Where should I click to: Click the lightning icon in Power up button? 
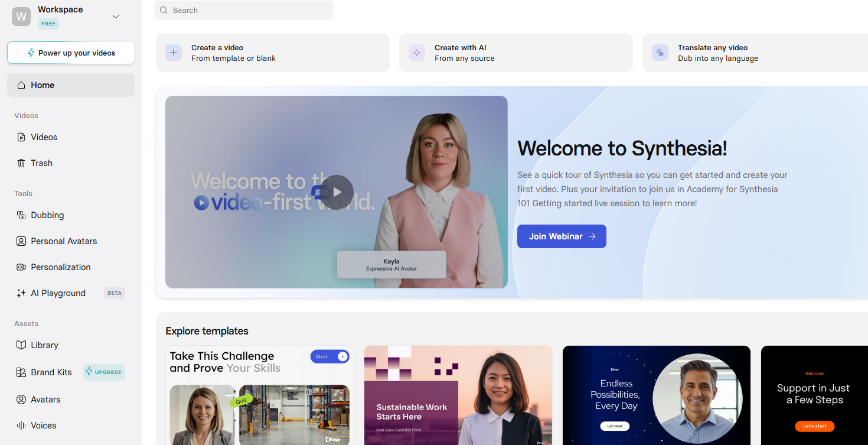tap(31, 53)
